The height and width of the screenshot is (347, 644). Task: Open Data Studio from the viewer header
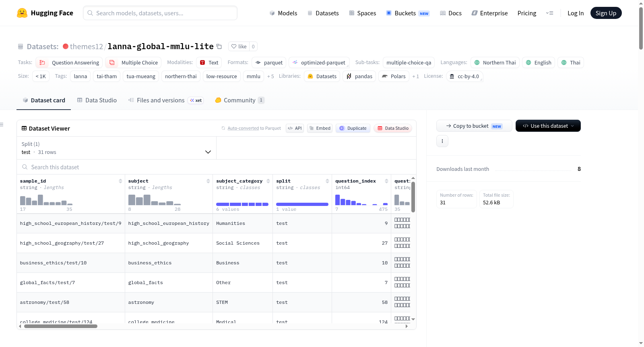[393, 128]
